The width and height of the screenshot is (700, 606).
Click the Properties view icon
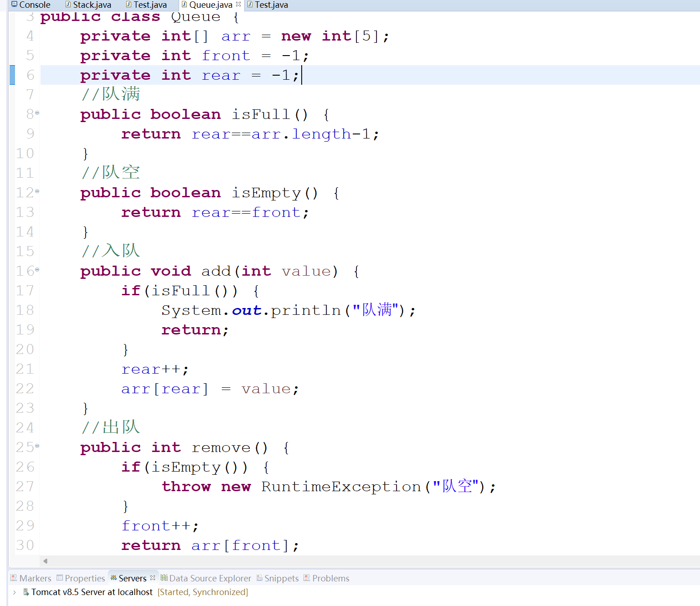point(60,578)
